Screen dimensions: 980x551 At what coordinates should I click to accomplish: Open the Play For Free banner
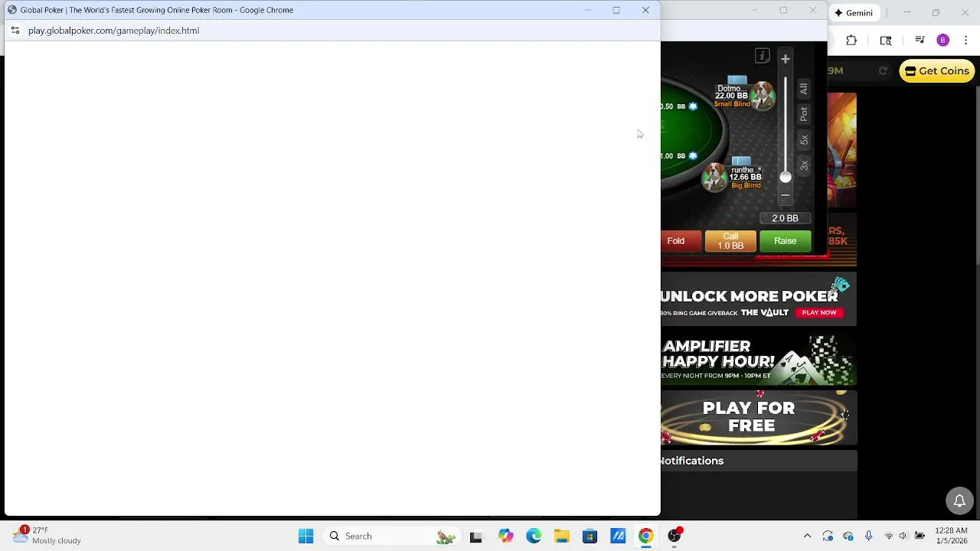(759, 418)
